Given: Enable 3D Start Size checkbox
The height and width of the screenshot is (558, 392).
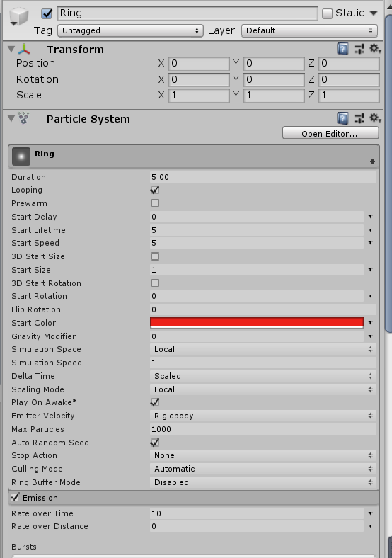Looking at the screenshot, I should [155, 256].
